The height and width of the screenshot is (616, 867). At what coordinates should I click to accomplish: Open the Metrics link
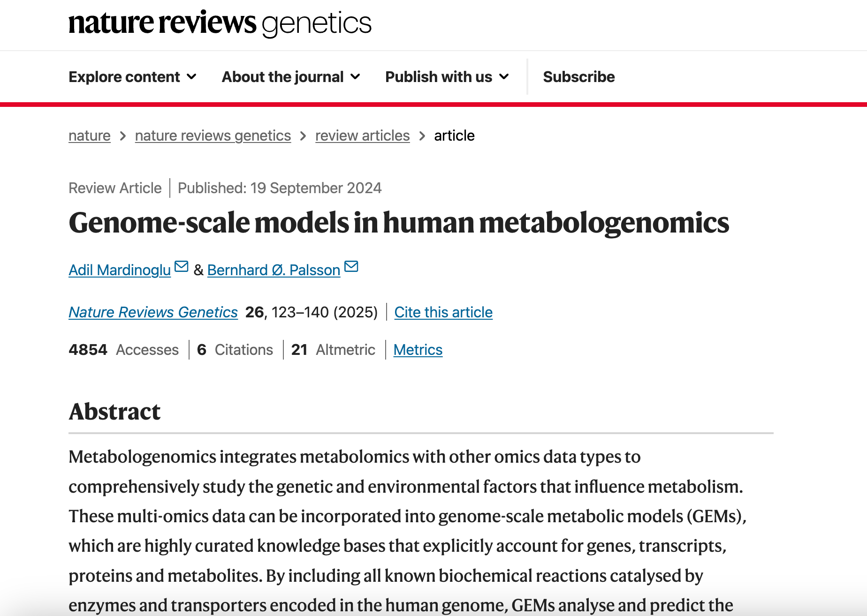(x=418, y=350)
